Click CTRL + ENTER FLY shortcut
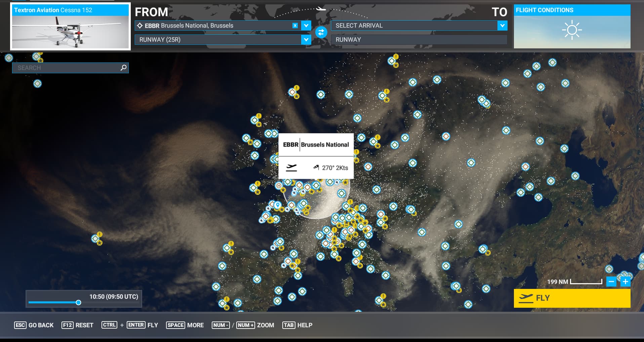Image resolution: width=644 pixels, height=342 pixels. [x=130, y=325]
